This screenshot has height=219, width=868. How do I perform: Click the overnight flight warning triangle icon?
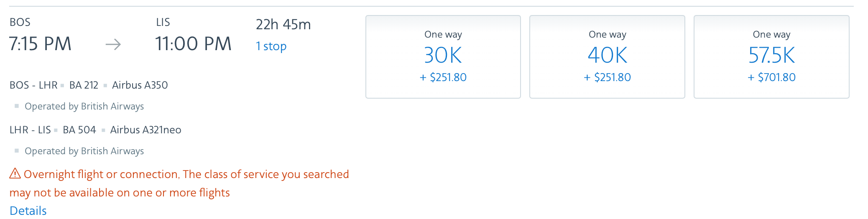tap(15, 173)
